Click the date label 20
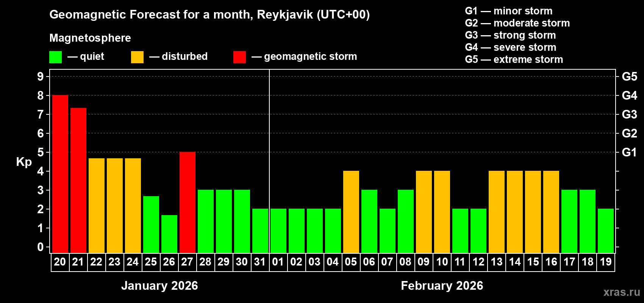644x303 pixels. click(60, 262)
